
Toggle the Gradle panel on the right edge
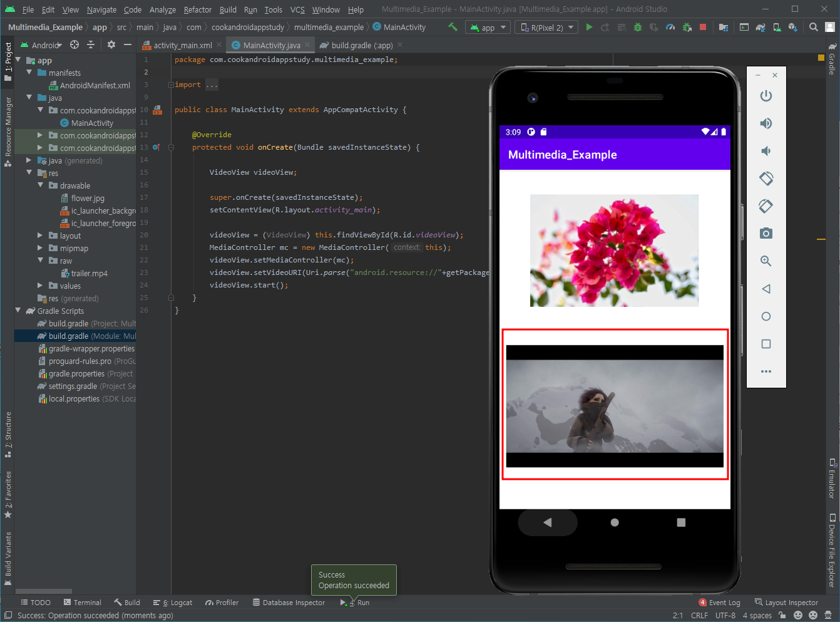pos(832,60)
